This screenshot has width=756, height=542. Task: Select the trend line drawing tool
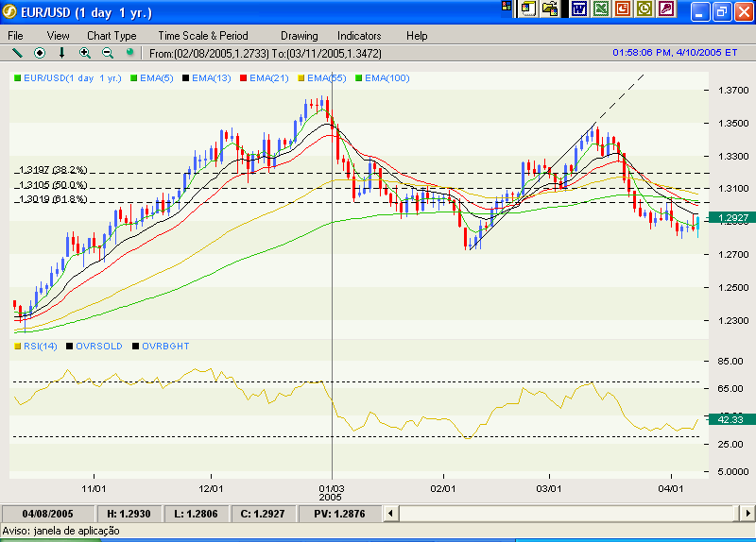pos(16,53)
